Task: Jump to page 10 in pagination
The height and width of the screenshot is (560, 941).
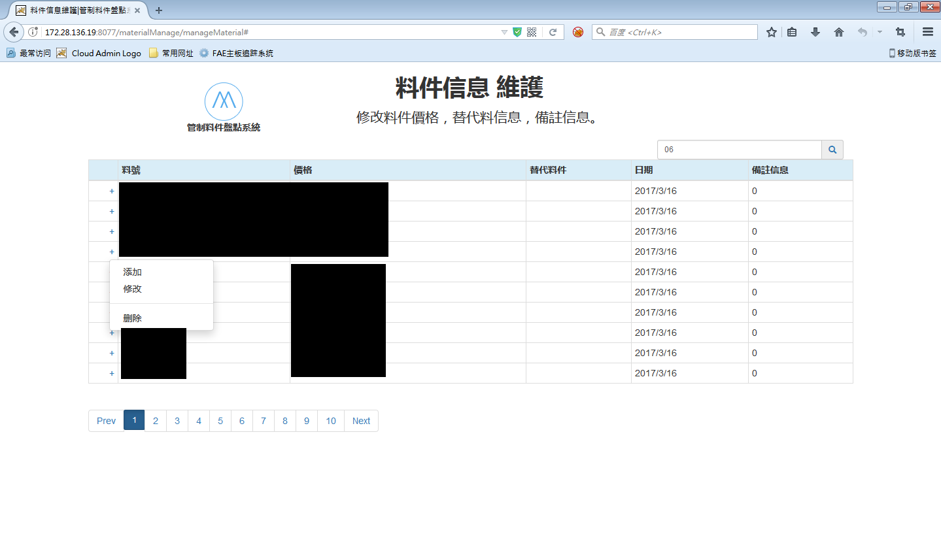Action: pos(331,421)
